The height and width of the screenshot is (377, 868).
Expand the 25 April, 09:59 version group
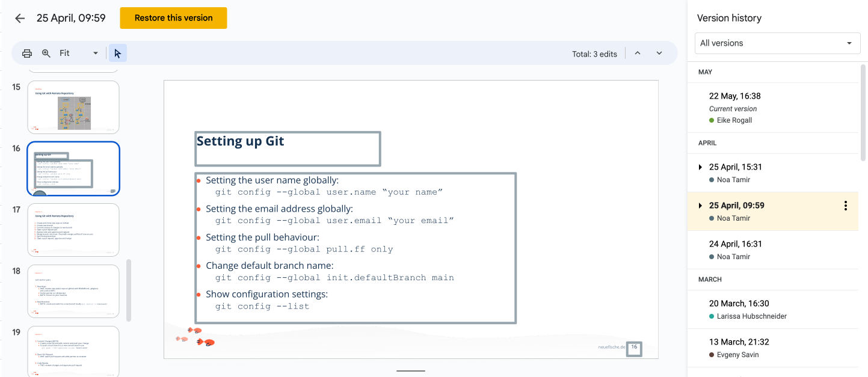coord(700,206)
